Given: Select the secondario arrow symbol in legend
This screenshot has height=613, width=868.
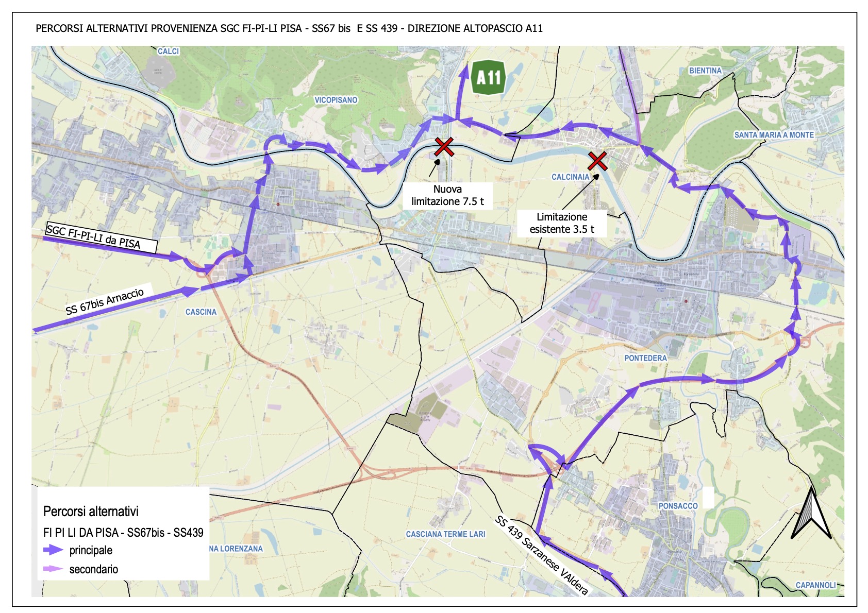Looking at the screenshot, I should coord(53,569).
